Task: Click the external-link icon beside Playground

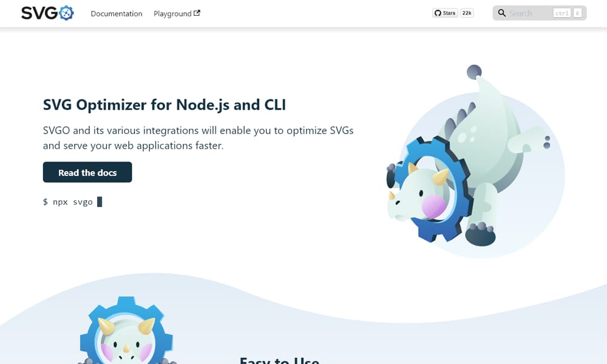Action: coord(197,13)
